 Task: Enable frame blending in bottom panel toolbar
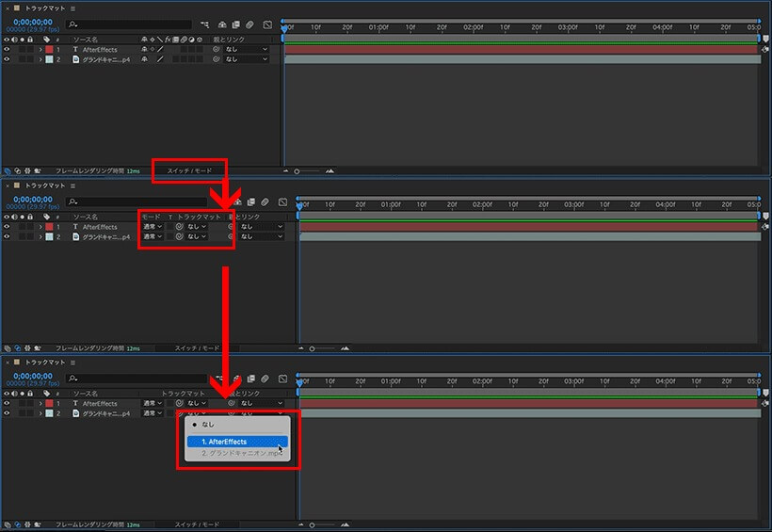tap(251, 379)
